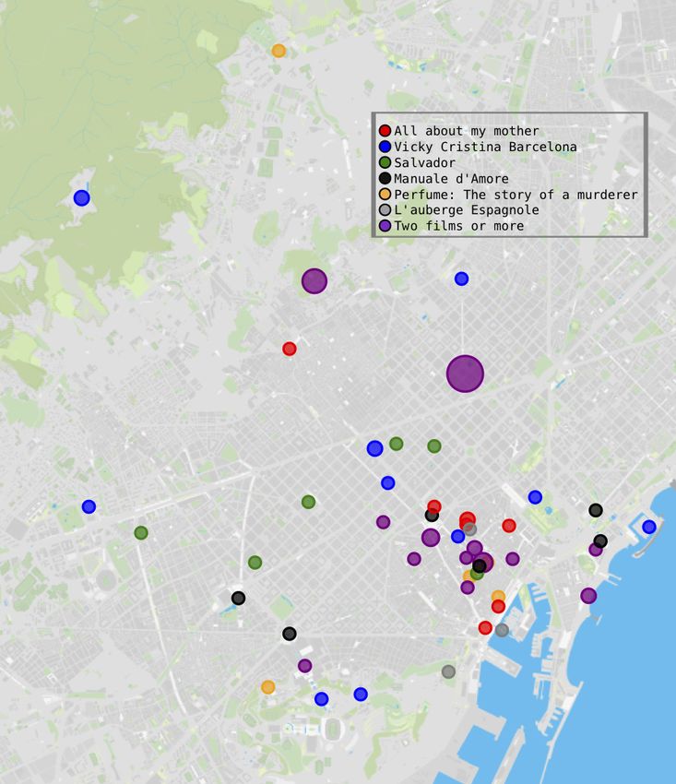Click the black marker directly above the bottom purple marker

pyautogui.click(x=290, y=634)
